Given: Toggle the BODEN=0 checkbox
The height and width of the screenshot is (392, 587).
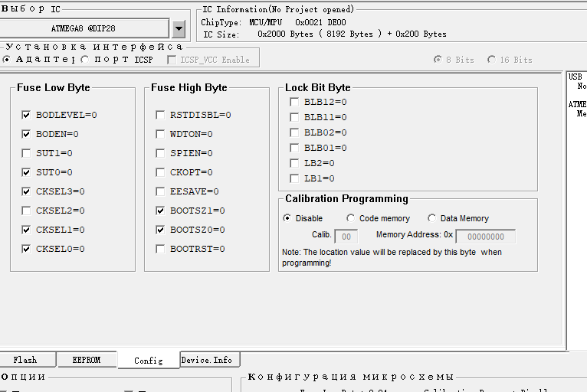Looking at the screenshot, I should click(27, 134).
